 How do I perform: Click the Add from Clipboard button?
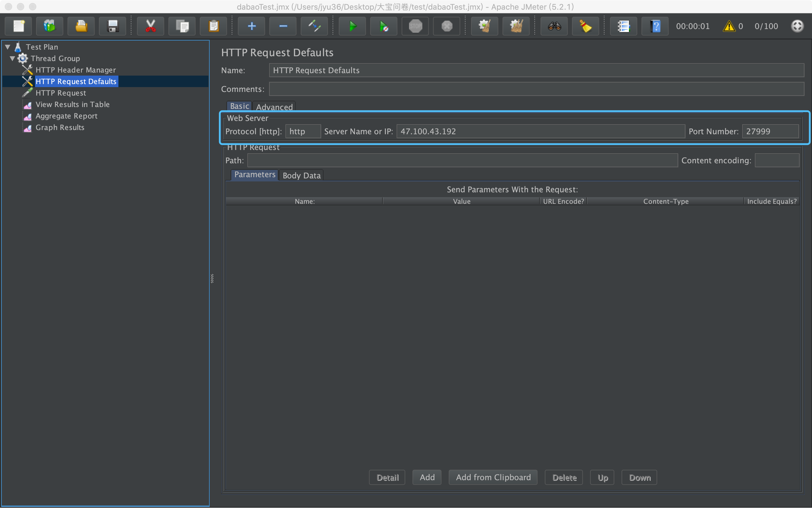click(x=493, y=477)
